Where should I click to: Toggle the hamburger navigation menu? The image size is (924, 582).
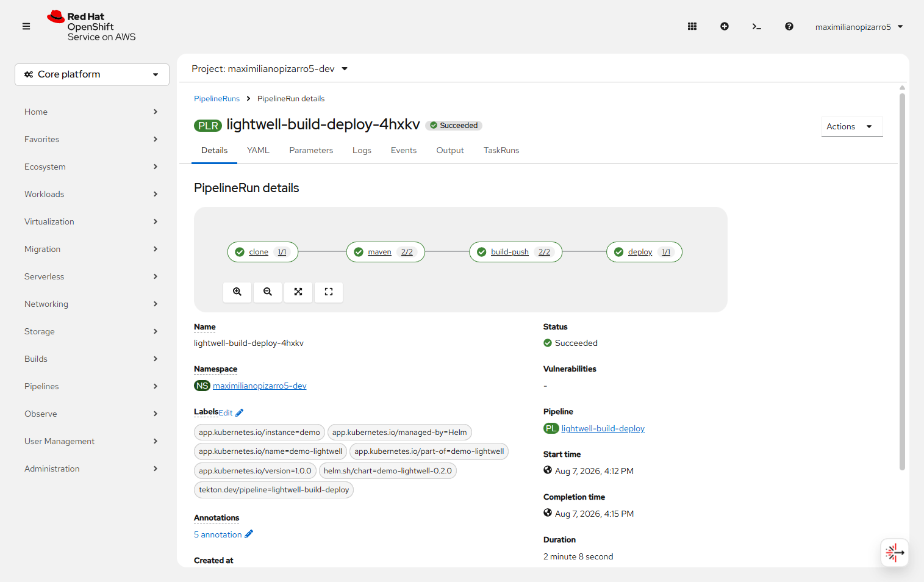(x=26, y=26)
